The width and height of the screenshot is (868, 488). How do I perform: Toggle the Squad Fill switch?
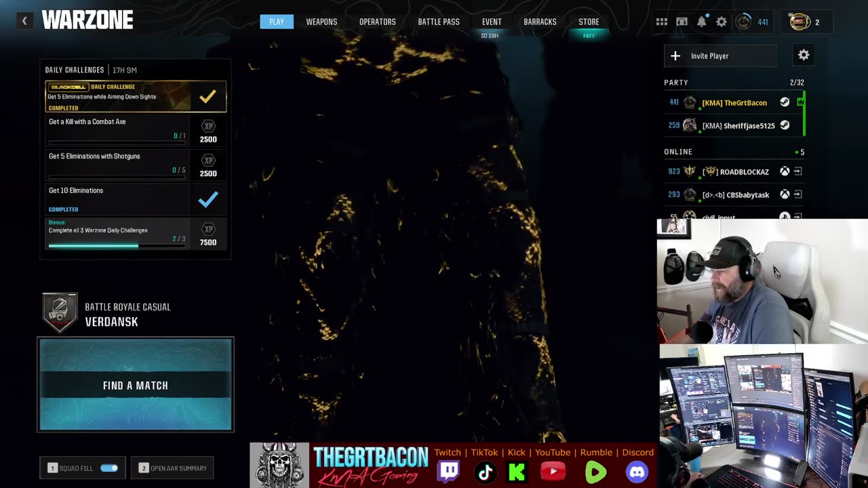[x=109, y=468]
